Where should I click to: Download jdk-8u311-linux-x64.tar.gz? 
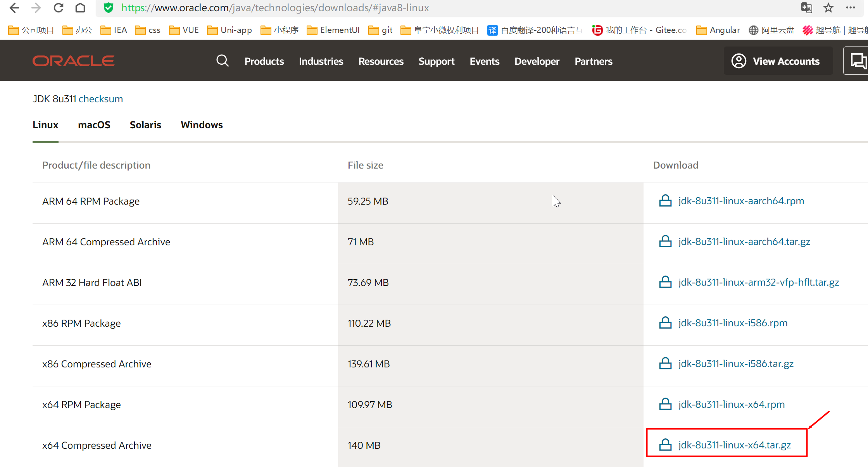[734, 445]
